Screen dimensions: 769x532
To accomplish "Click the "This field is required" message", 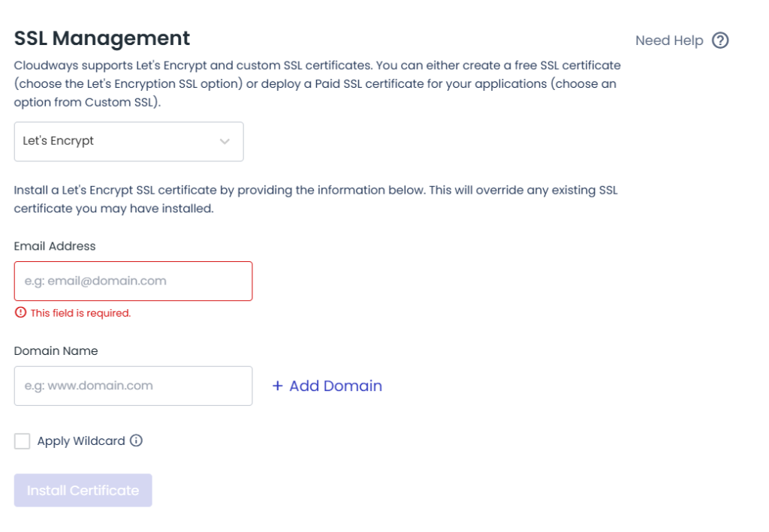I will click(80, 313).
